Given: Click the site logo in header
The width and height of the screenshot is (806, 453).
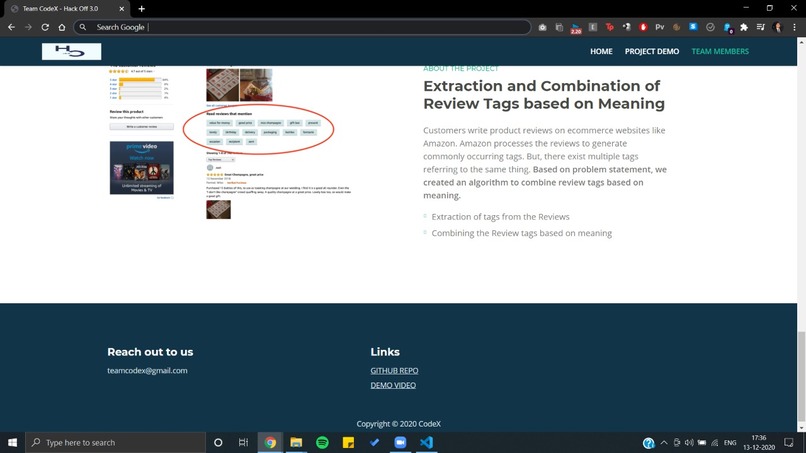Looking at the screenshot, I should 71,51.
